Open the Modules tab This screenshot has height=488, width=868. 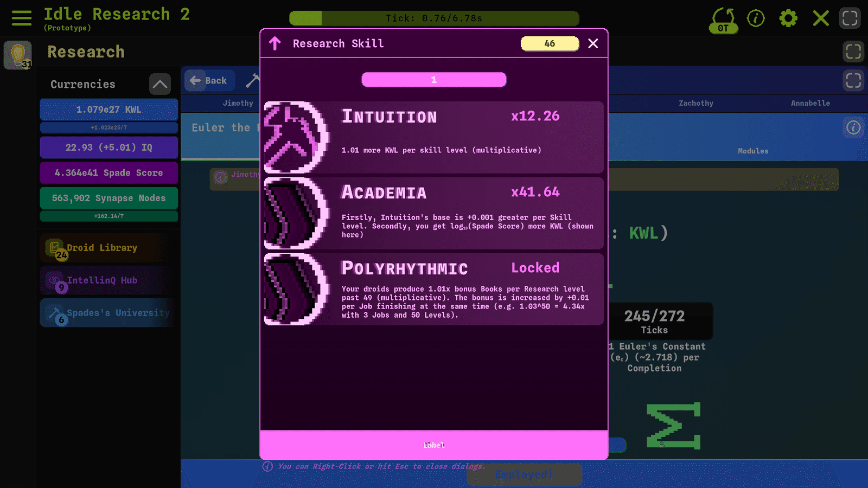coord(753,151)
